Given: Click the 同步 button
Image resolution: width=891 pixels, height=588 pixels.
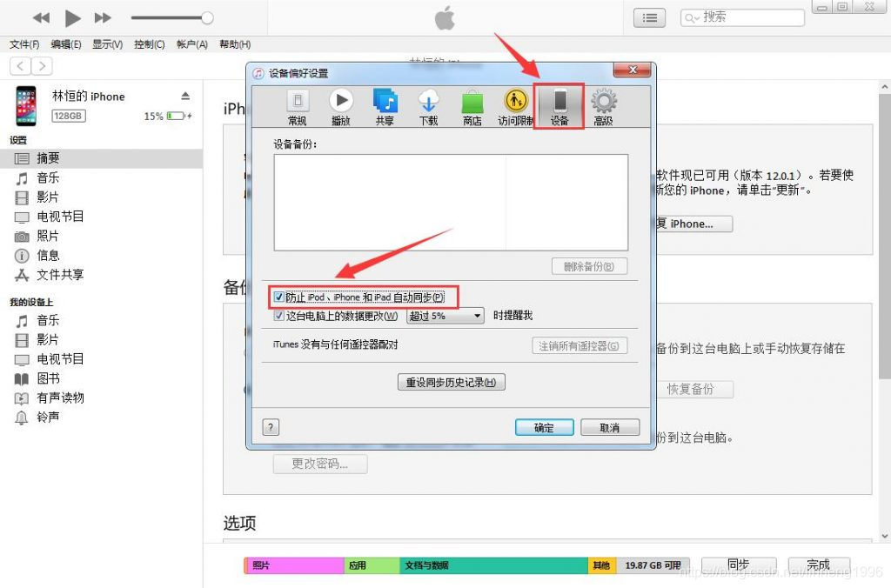Looking at the screenshot, I should (739, 565).
